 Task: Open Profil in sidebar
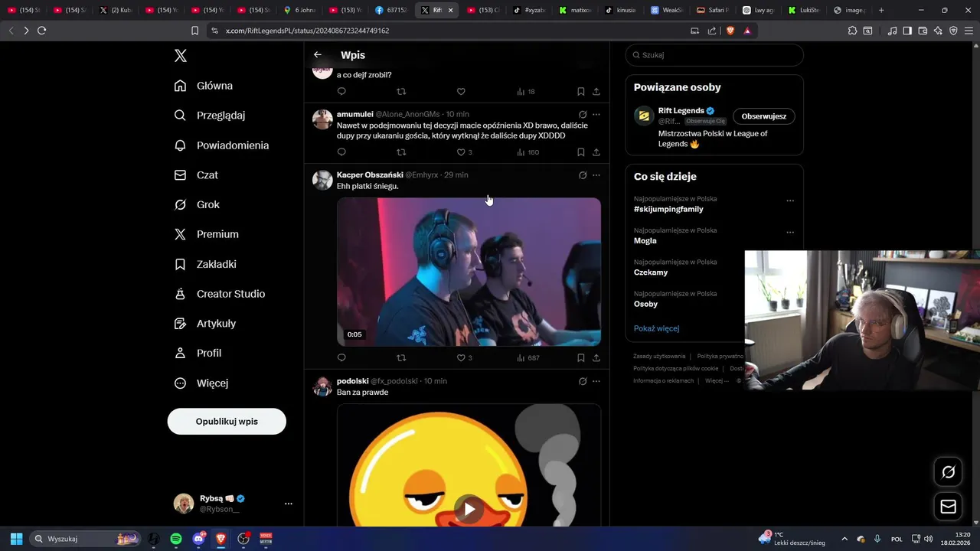tap(198, 354)
